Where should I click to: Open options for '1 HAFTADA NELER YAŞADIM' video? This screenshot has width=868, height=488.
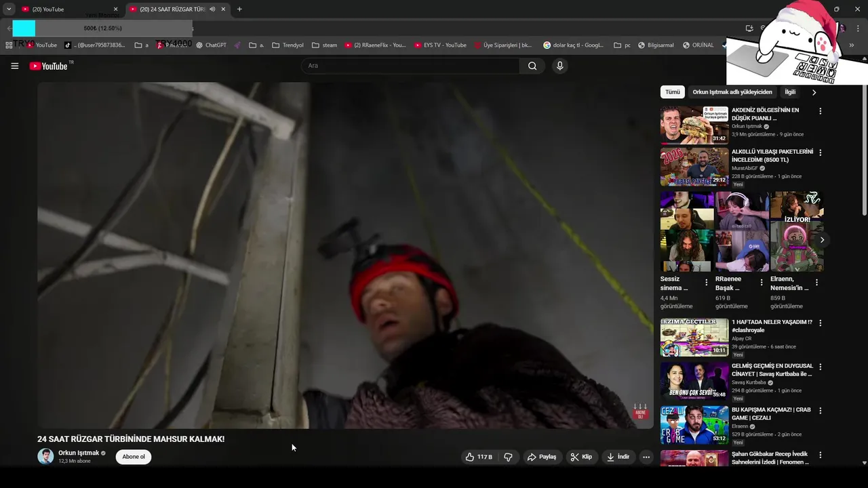(820, 323)
